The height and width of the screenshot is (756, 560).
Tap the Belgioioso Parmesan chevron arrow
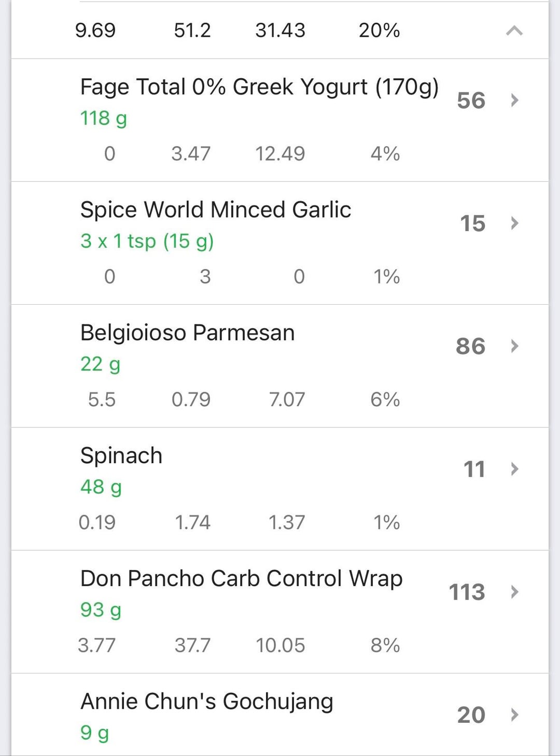[x=514, y=346]
